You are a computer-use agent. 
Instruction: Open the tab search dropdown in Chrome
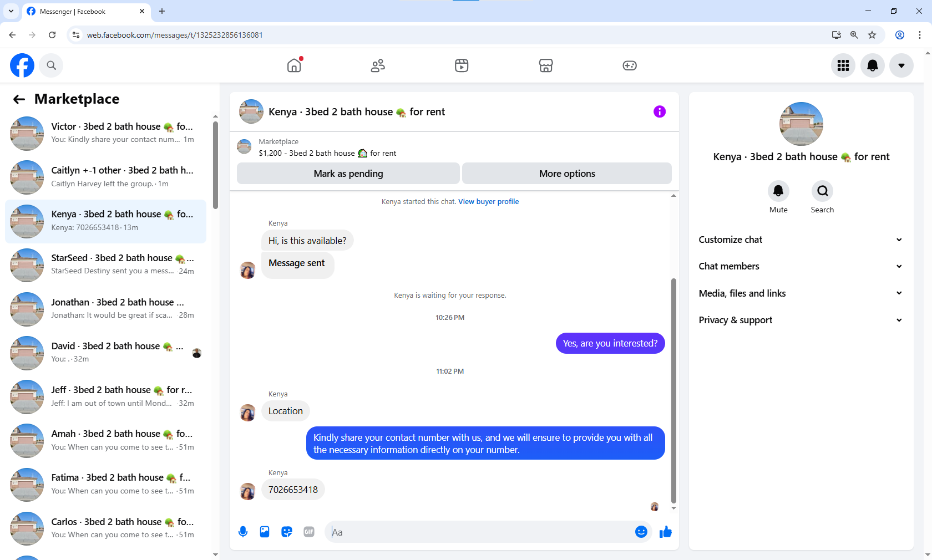[x=11, y=11]
